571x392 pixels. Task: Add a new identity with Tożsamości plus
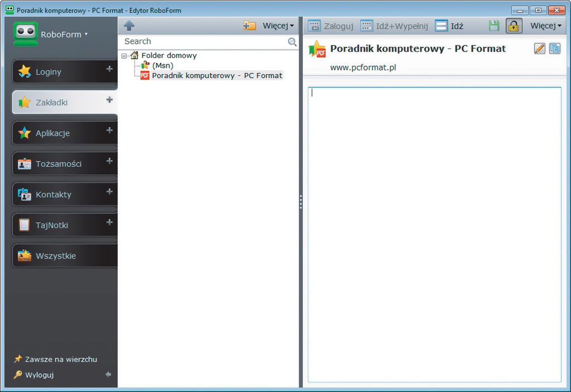click(109, 161)
